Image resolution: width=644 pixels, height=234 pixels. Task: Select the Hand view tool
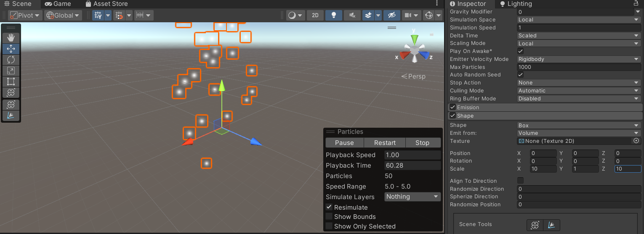point(11,38)
